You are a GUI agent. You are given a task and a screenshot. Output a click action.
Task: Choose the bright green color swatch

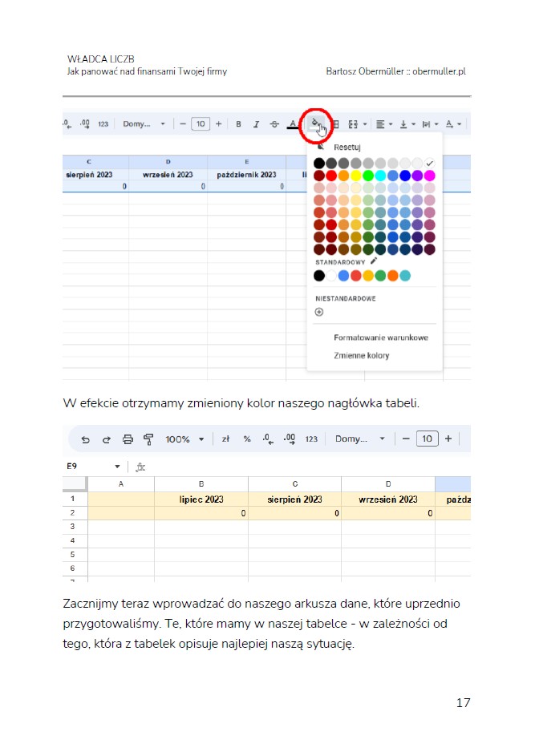(368, 176)
